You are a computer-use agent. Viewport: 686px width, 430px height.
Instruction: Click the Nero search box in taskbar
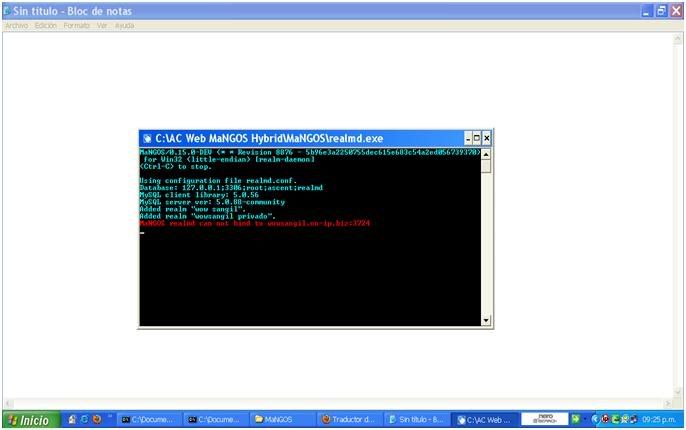point(545,419)
